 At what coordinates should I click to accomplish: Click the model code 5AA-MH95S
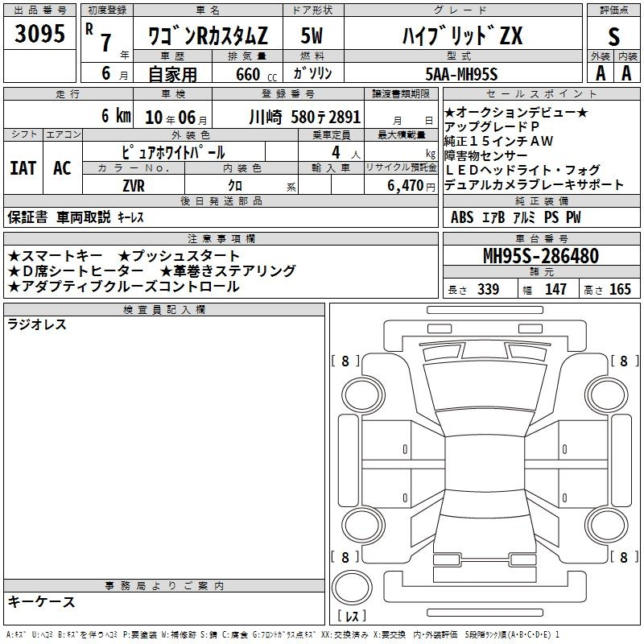coord(461,74)
